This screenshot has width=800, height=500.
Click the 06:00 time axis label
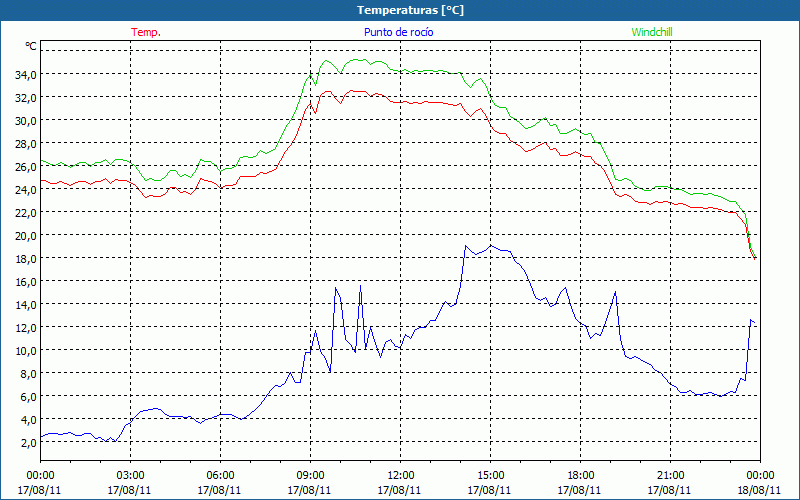coord(220,476)
